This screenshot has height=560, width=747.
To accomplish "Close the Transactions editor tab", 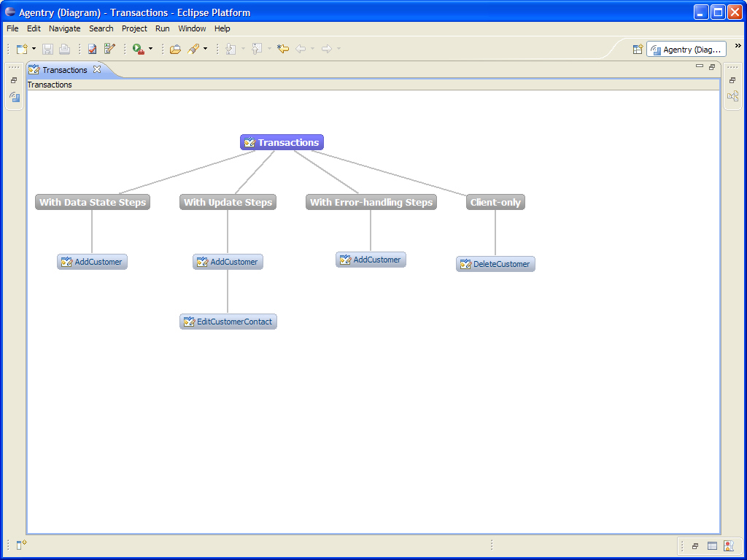I will tap(97, 69).
